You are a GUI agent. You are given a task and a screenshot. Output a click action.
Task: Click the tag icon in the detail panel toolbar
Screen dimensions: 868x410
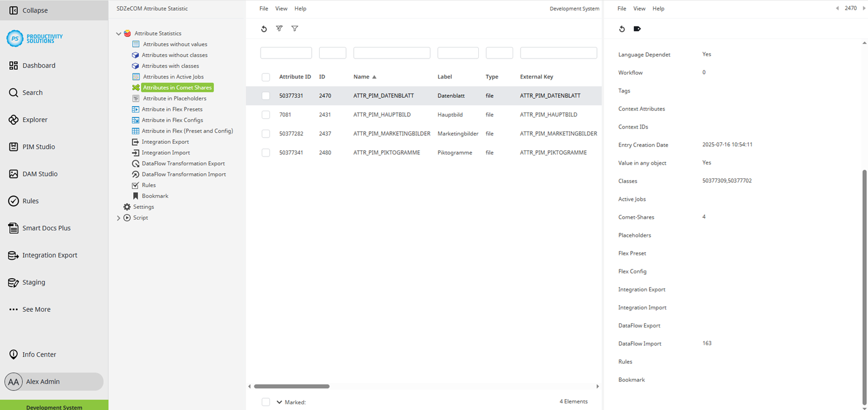(x=637, y=28)
